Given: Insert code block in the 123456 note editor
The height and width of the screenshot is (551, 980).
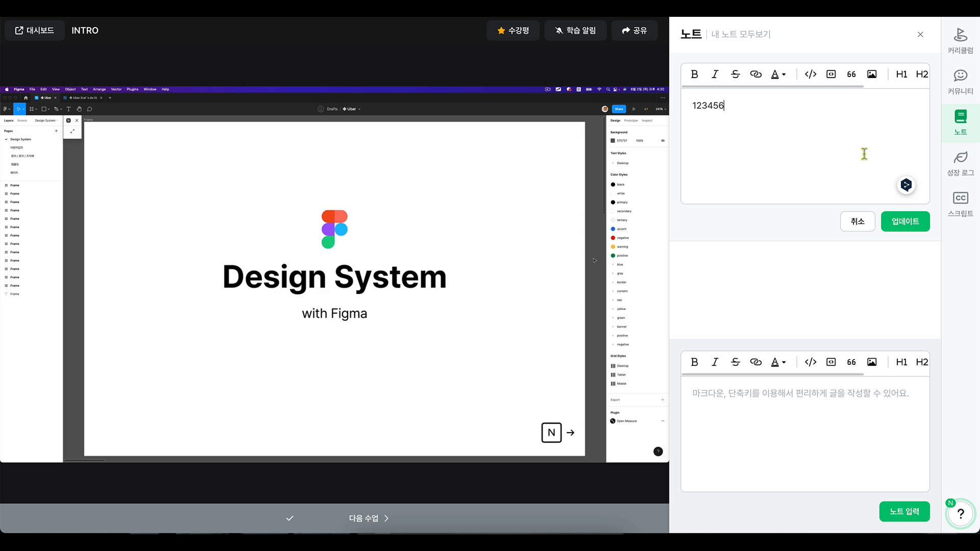Looking at the screenshot, I should pyautogui.click(x=831, y=74).
